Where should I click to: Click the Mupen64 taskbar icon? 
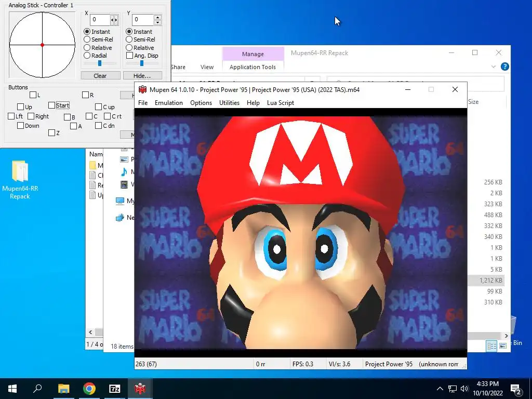[x=140, y=389]
